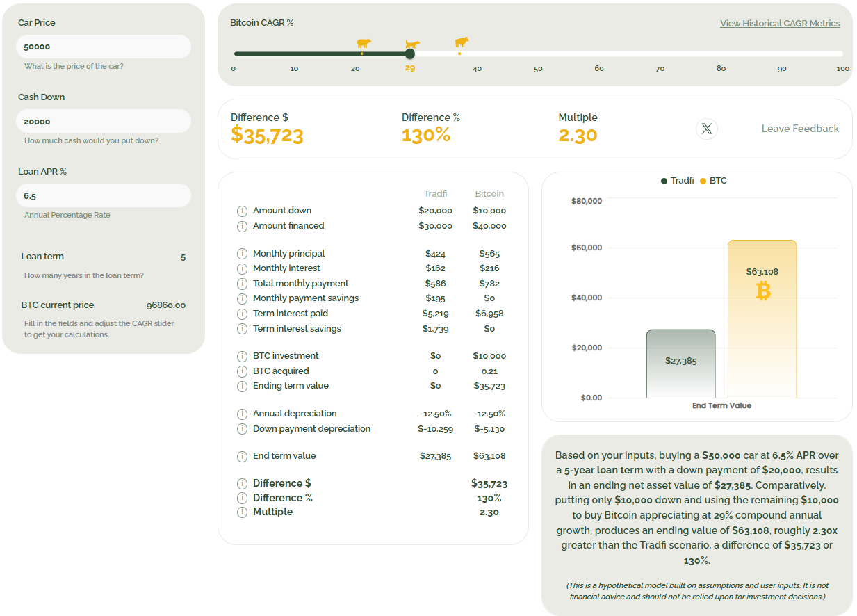Image resolution: width=857 pixels, height=616 pixels.
Task: Click the 130% Difference % headline value
Action: point(426,135)
